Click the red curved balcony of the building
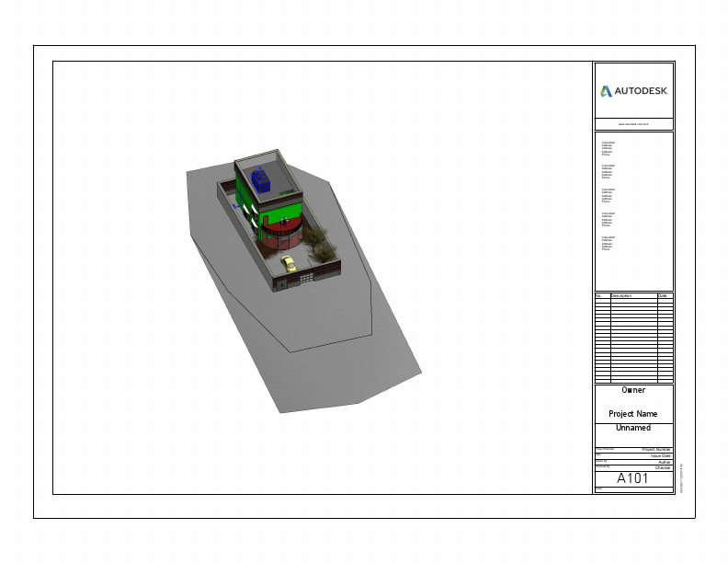The height and width of the screenshot is (563, 728). [281, 227]
